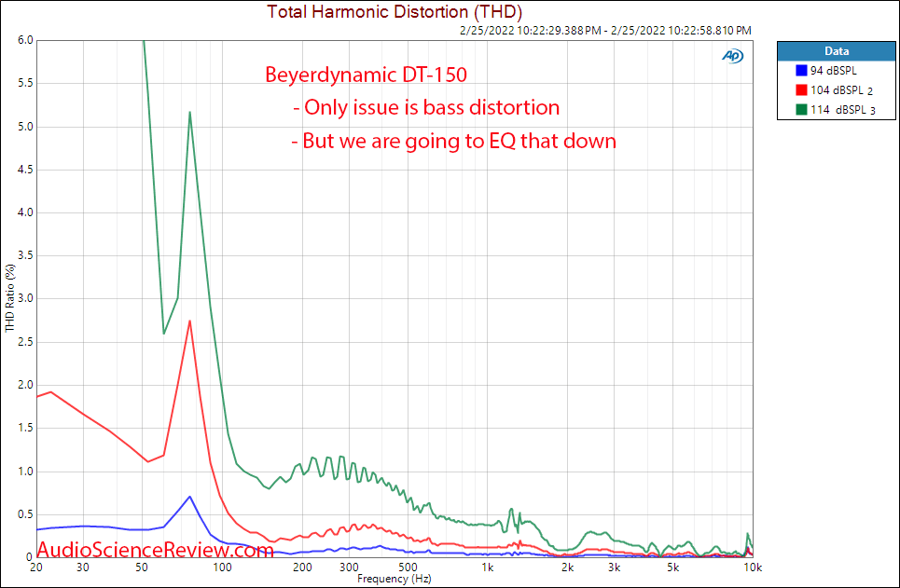Click the '20' x-axis tick label
900x588 pixels.
36,567
